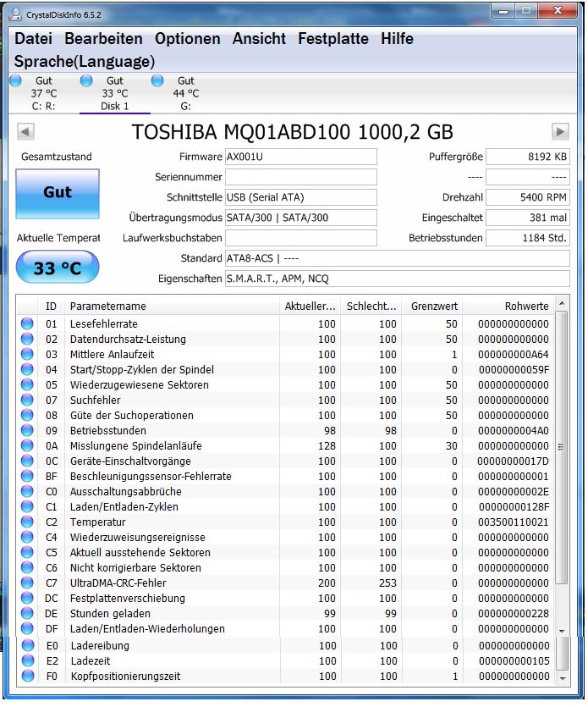Viewport: 588px width, 707px height.
Task: Click the attribute list scrollbar thumb
Action: click(562, 447)
